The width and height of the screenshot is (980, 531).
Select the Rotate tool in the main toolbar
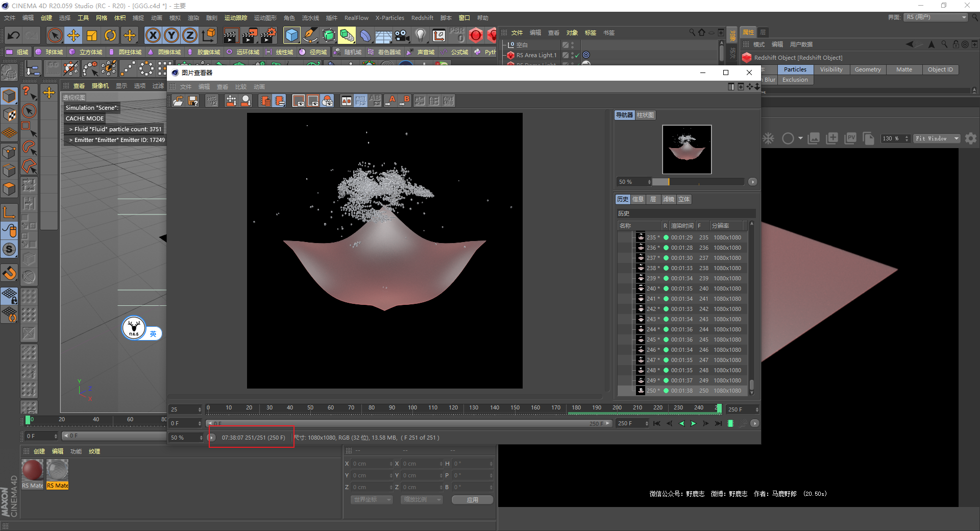click(110, 35)
